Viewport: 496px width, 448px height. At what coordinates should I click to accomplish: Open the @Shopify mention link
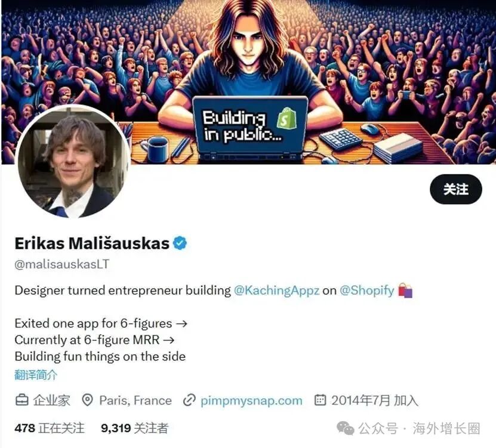tap(367, 291)
